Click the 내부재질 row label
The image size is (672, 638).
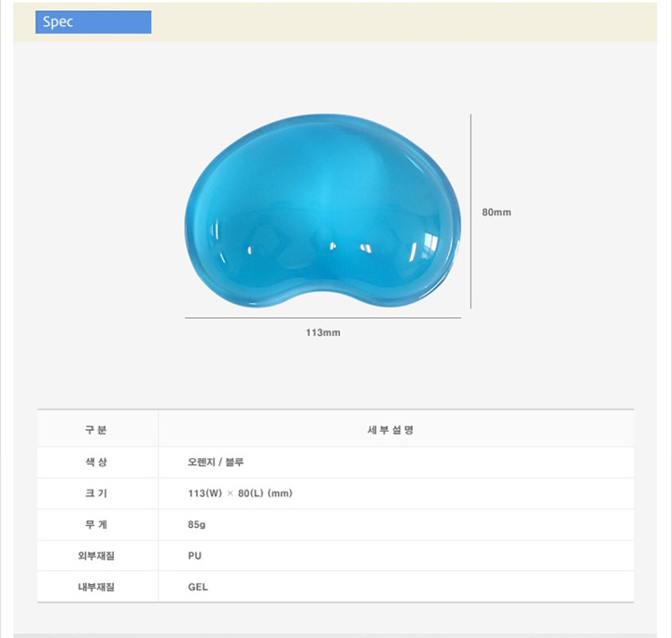[96, 587]
